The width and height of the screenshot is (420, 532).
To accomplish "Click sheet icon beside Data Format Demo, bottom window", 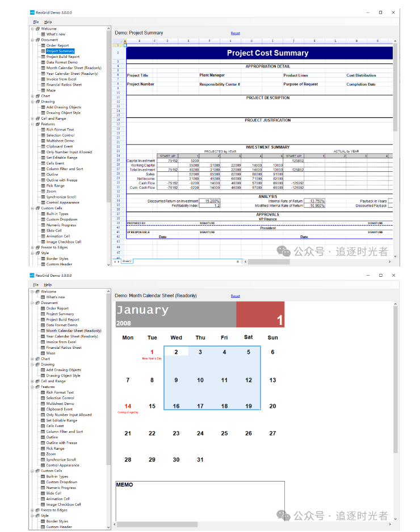I will coord(43,325).
